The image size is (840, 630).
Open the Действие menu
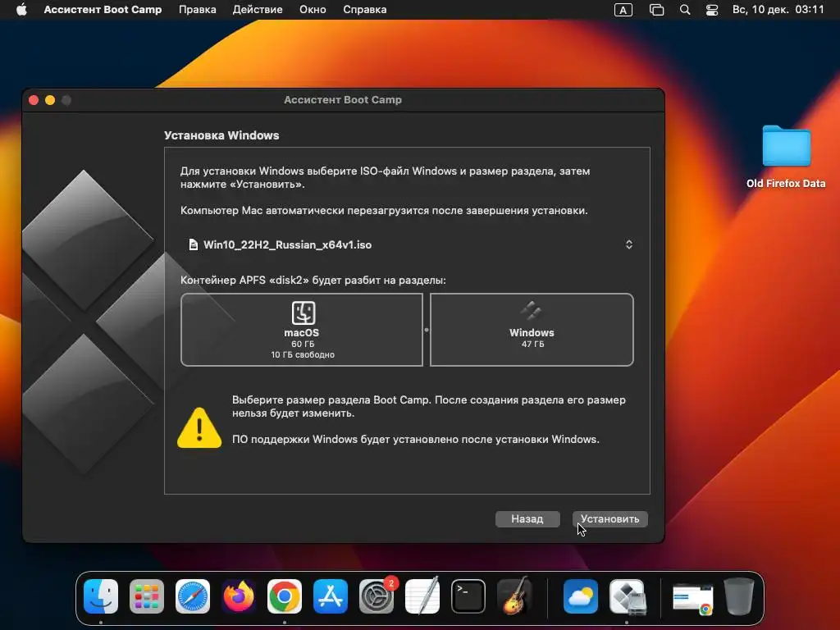257,10
